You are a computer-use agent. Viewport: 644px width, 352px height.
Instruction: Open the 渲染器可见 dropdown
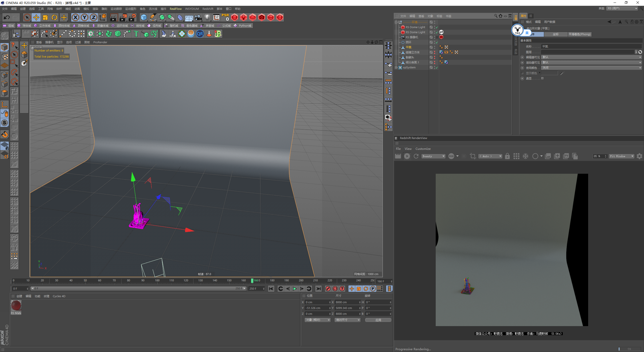pos(592,63)
